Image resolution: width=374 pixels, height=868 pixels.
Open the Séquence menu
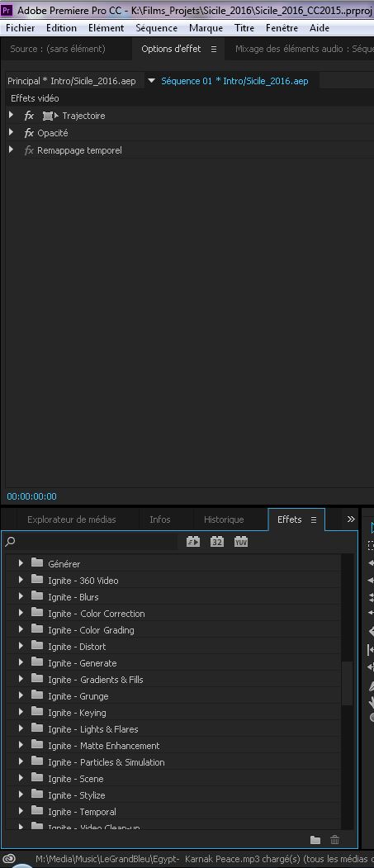coord(157,28)
